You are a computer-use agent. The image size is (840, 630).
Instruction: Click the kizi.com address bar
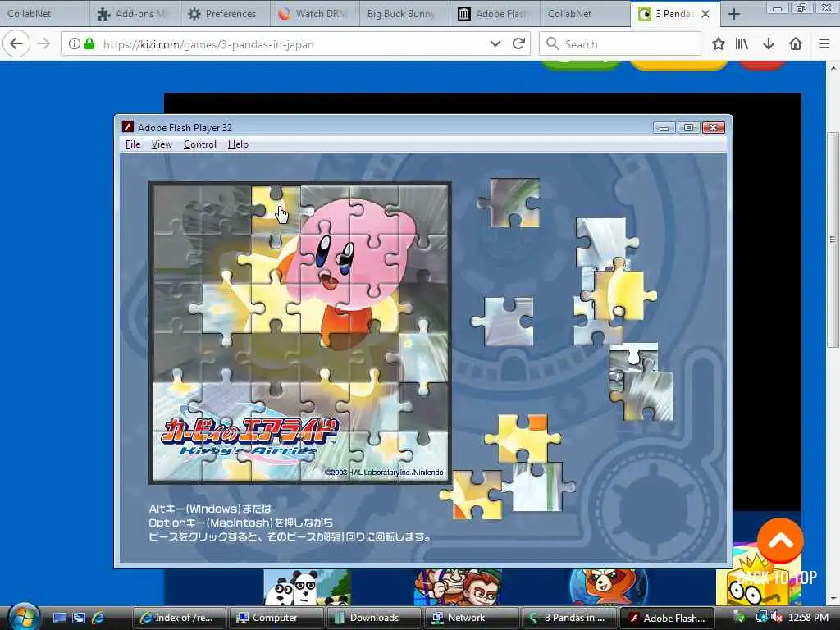(294, 44)
